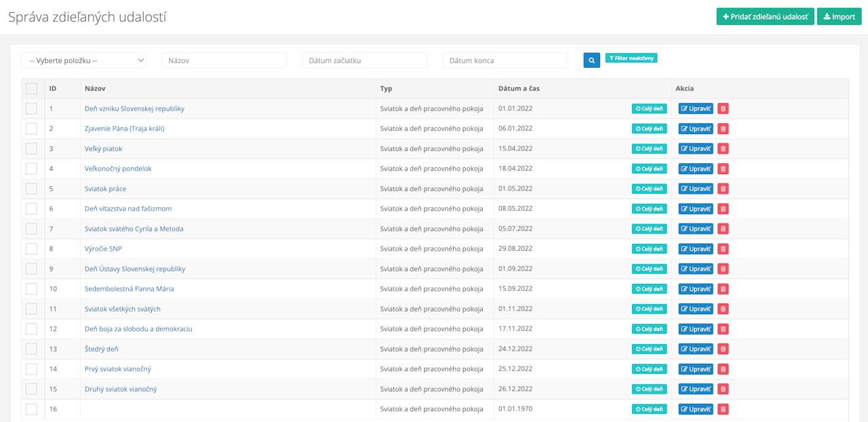Click Upraviť for Veľkonočný pondelok
The height and width of the screenshot is (422, 868).
tap(696, 169)
